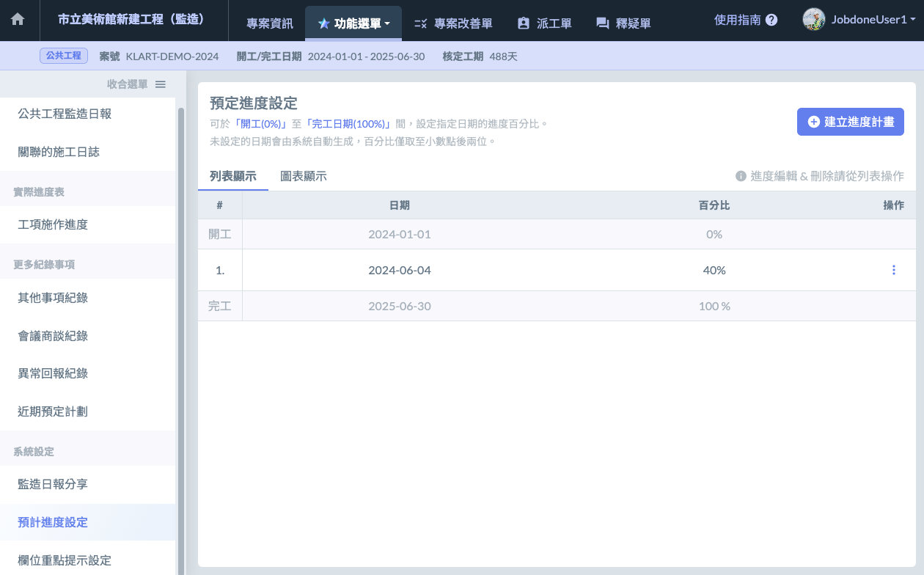924x575 pixels.
Task: Collapse the sidebar via 收合選單
Action: (136, 84)
